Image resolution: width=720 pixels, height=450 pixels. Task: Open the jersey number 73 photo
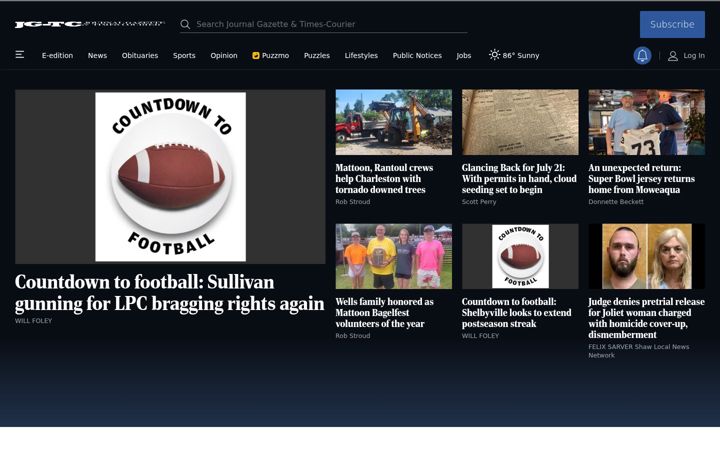pyautogui.click(x=647, y=122)
